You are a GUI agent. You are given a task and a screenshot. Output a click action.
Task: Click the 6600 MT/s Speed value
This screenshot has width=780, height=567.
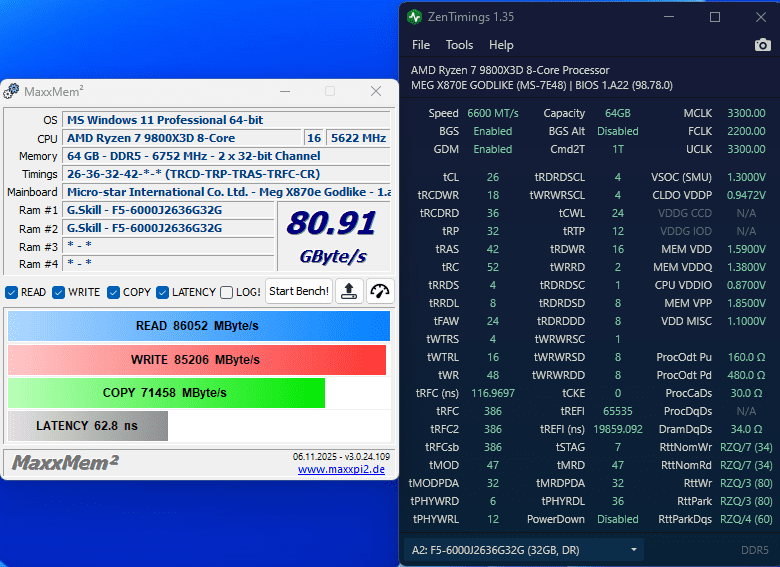[x=492, y=113]
